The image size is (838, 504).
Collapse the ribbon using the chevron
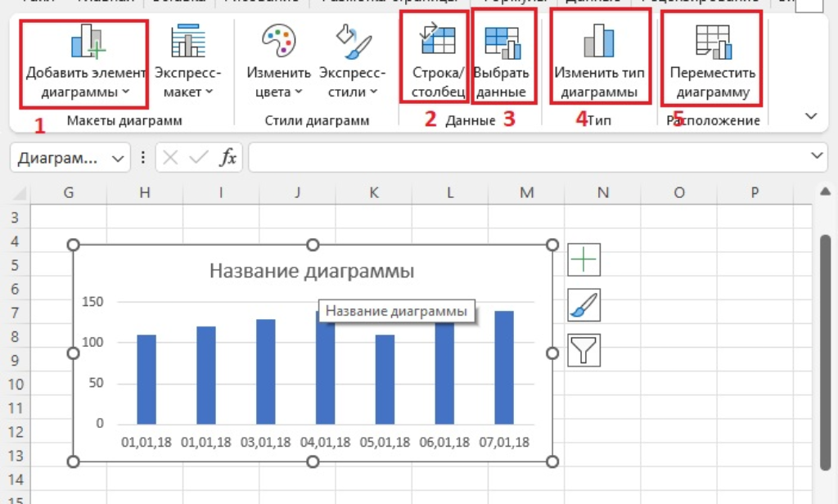(x=811, y=116)
